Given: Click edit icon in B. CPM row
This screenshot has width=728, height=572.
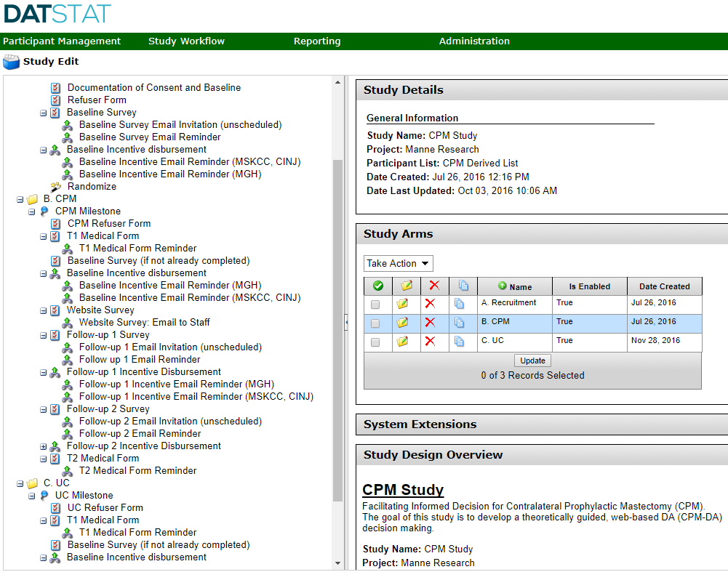Looking at the screenshot, I should pyautogui.click(x=402, y=323).
